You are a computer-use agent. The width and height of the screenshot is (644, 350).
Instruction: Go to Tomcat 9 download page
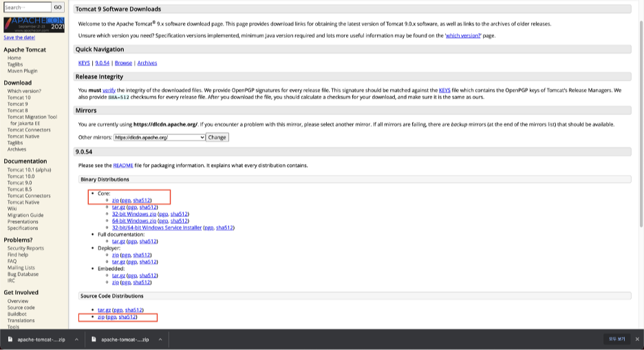pos(18,104)
